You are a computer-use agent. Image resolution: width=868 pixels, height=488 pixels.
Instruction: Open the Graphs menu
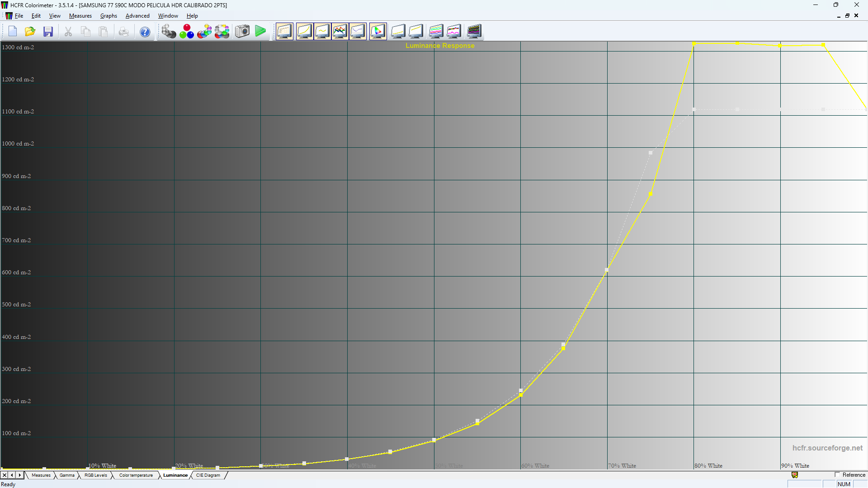[x=108, y=15]
